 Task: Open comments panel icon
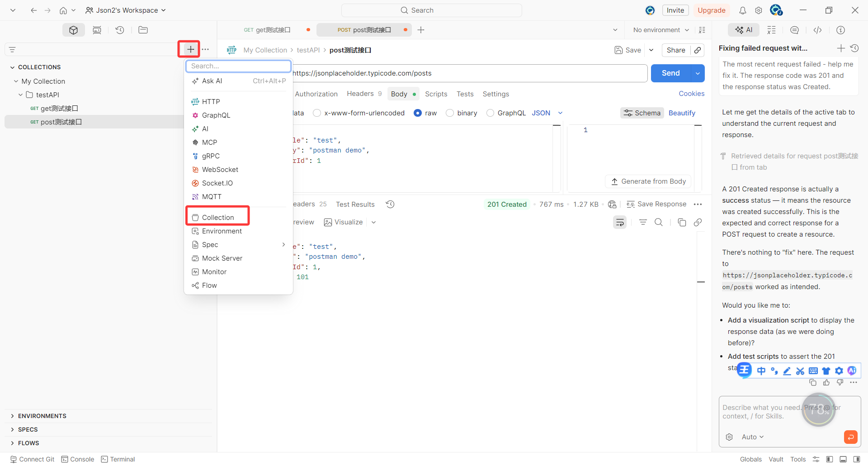pyautogui.click(x=794, y=30)
